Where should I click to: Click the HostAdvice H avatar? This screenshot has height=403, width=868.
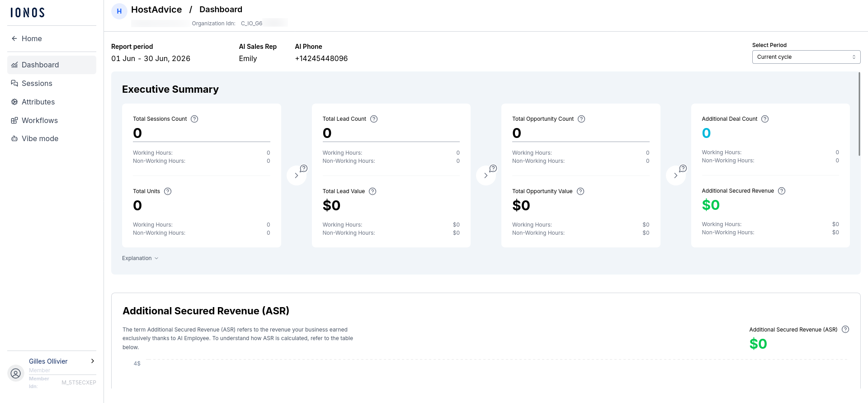pyautogui.click(x=119, y=11)
